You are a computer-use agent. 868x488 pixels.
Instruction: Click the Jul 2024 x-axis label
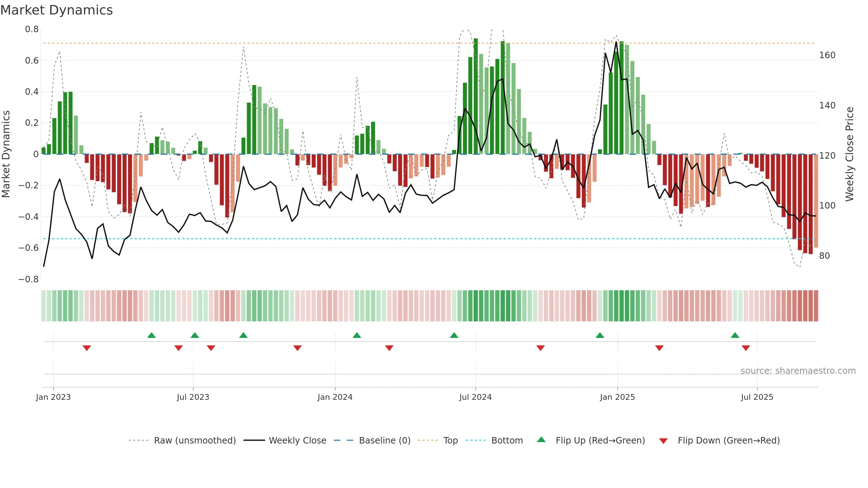click(x=476, y=397)
